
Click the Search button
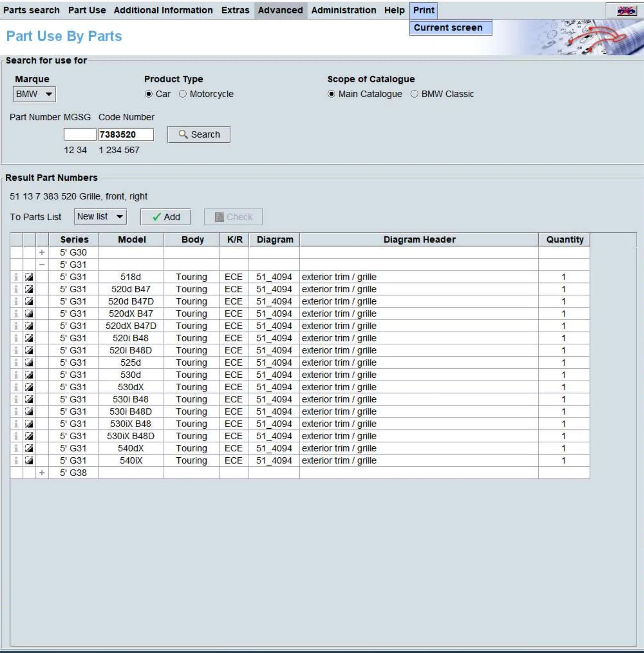pos(199,134)
